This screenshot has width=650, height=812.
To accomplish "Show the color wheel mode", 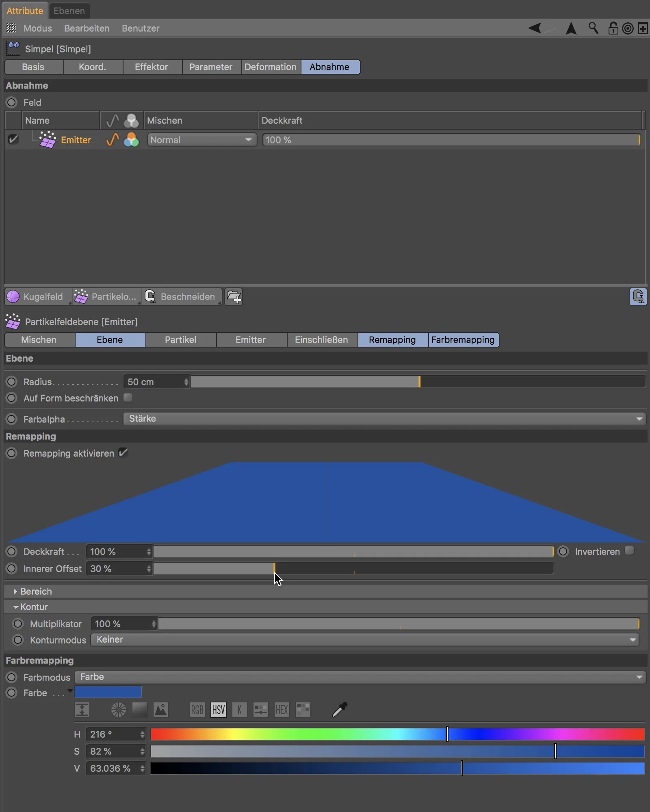I will pyautogui.click(x=119, y=710).
